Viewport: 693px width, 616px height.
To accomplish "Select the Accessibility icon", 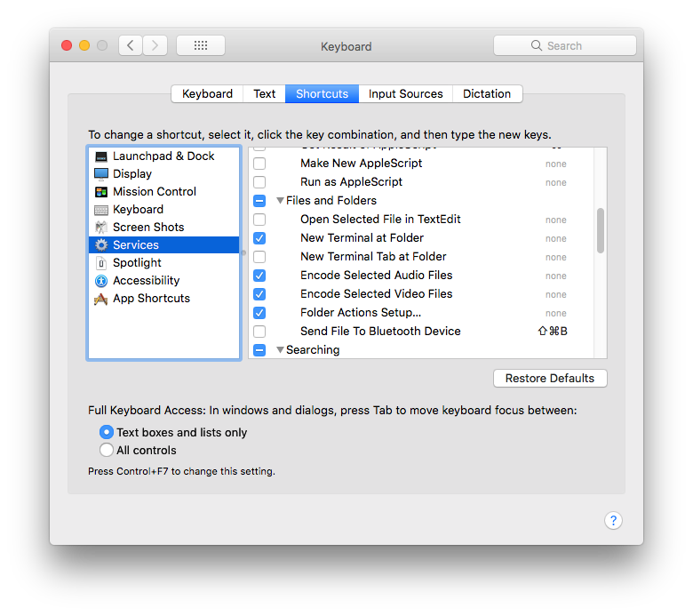I will point(101,281).
